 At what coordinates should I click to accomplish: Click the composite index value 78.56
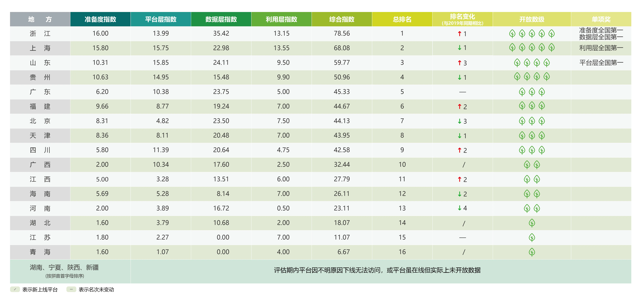coord(342,33)
